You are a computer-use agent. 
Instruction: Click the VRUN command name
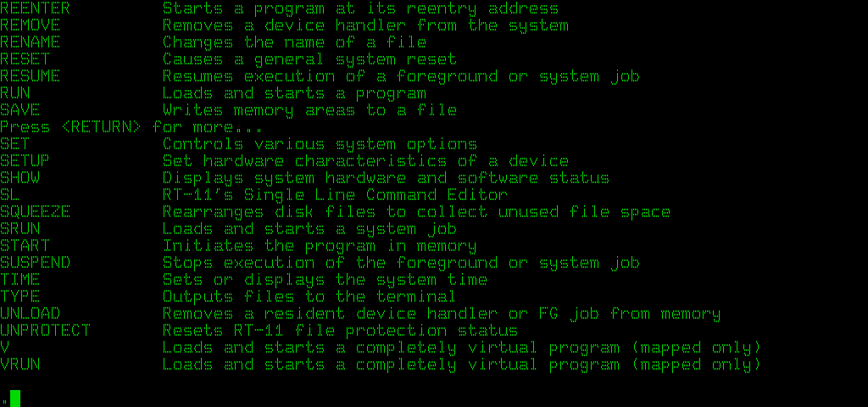[19, 365]
